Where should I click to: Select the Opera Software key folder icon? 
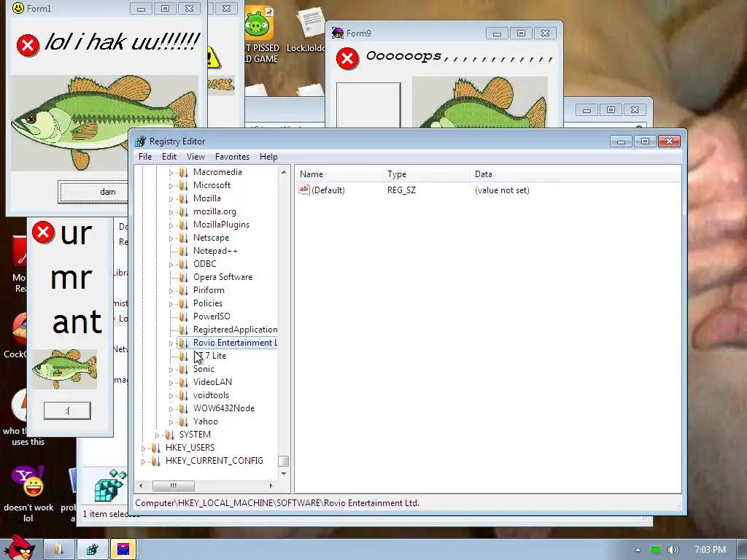(x=183, y=277)
